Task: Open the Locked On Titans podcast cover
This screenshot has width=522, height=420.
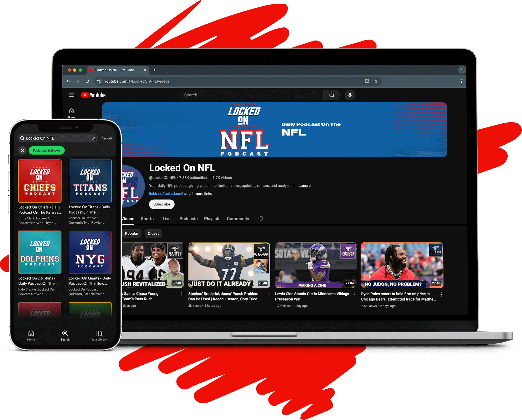Action: pos(90,181)
